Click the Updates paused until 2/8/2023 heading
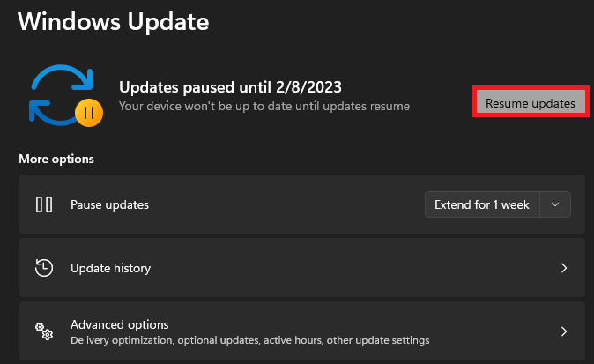Screen dimensions: 594x364 (x=229, y=87)
